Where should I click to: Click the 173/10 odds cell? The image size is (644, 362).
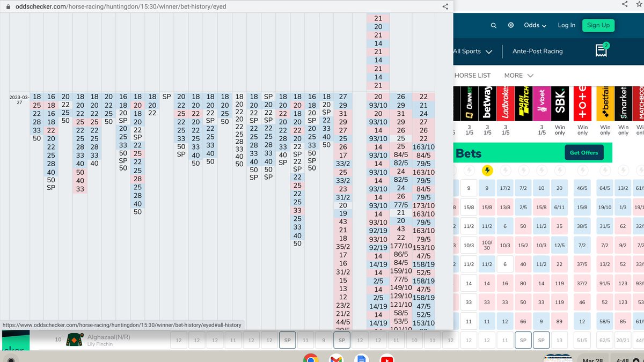(423, 205)
